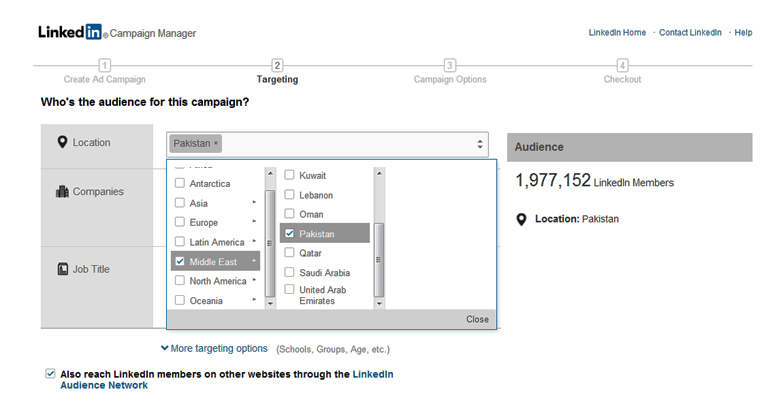Check the Lebanon checkbox
Image resolution: width=780 pixels, height=407 pixels.
tap(289, 195)
